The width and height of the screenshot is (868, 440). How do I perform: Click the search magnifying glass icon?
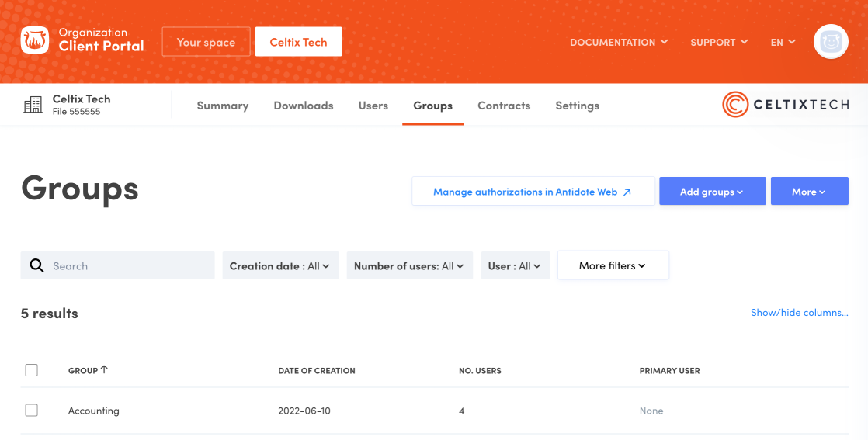tap(36, 265)
